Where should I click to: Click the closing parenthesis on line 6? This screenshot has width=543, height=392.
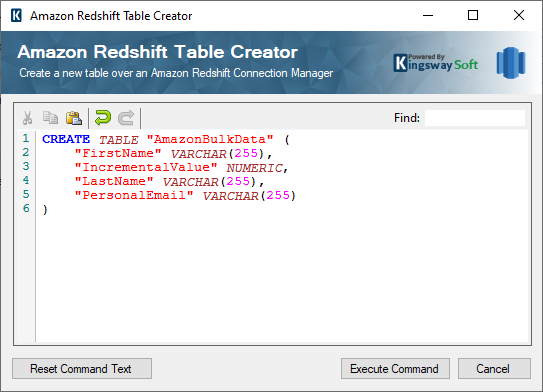pos(45,210)
